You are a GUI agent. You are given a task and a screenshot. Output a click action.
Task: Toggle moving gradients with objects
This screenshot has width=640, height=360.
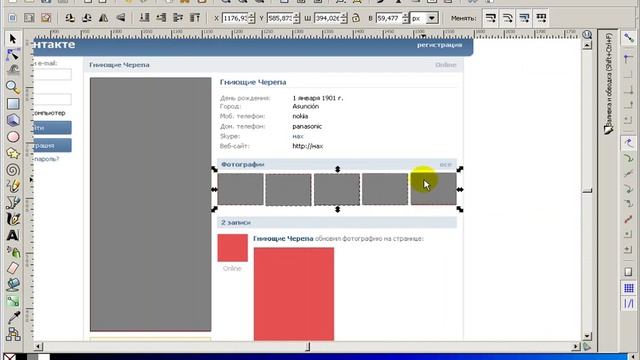coord(524,18)
